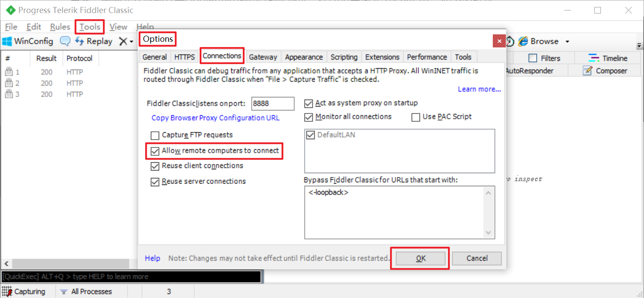Open the Remove (X) dropdown arrow

tap(131, 42)
